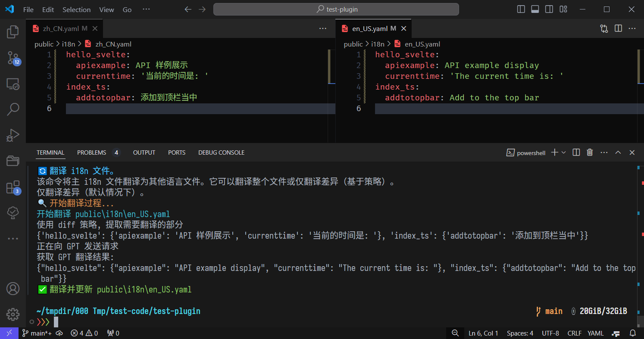This screenshot has height=339, width=644.
Task: Close the zh_CN.yaml editor tab
Action: coord(95,28)
